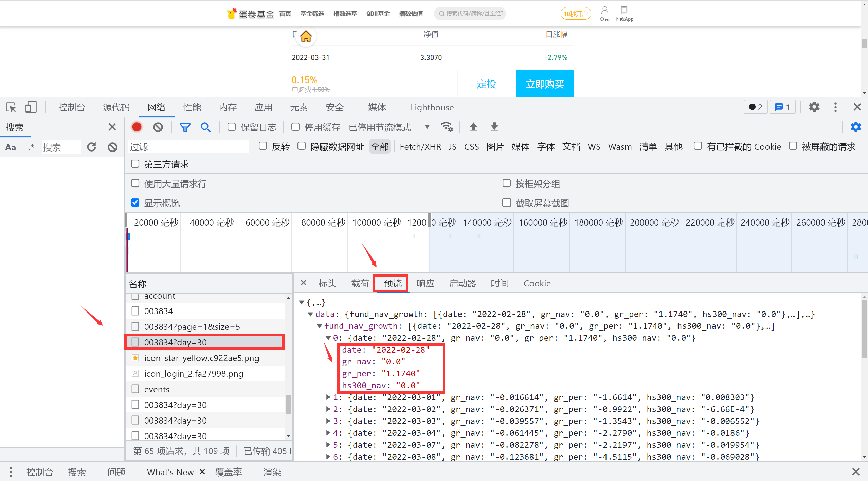Image resolution: width=868 pixels, height=481 pixels.
Task: Open the 控制台 devtools tab
Action: 71,107
